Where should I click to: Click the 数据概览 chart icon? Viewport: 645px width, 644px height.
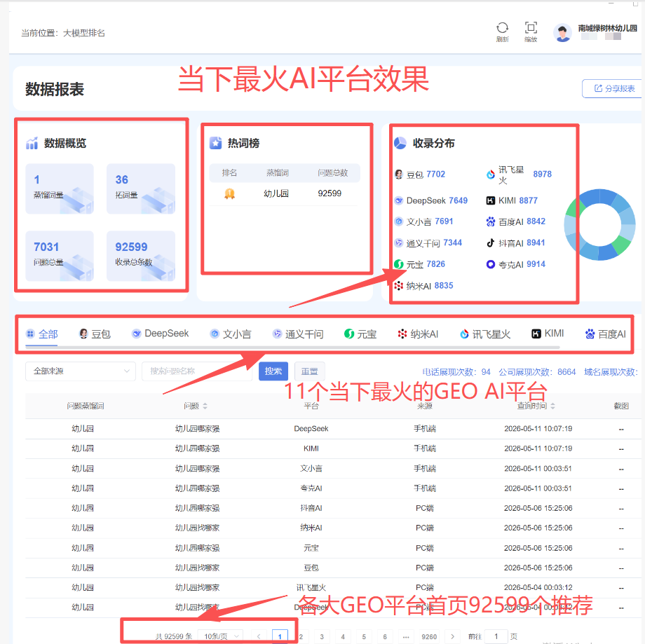(x=32, y=143)
